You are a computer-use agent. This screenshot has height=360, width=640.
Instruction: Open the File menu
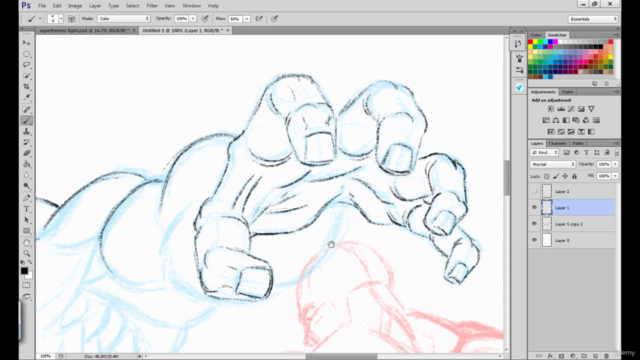(42, 6)
